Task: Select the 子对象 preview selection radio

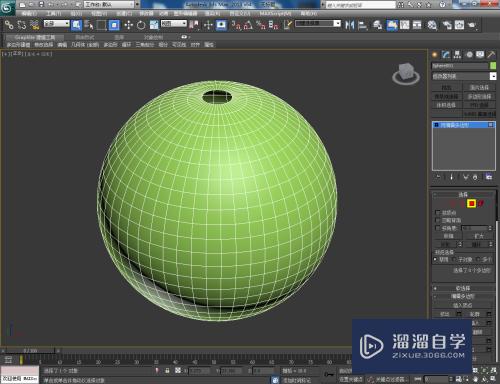Action: pos(455,259)
